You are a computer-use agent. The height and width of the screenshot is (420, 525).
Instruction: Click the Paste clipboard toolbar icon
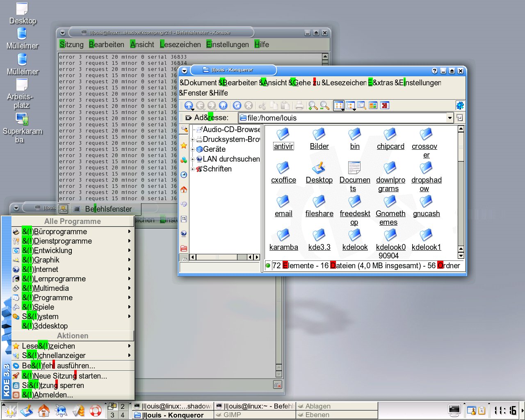[285, 106]
